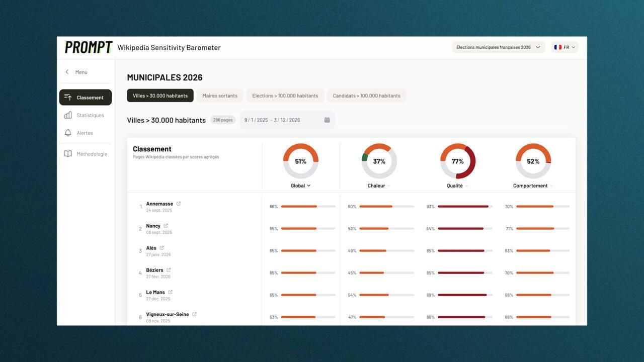
Task: Switch to the Maires sortants tab
Action: [220, 96]
